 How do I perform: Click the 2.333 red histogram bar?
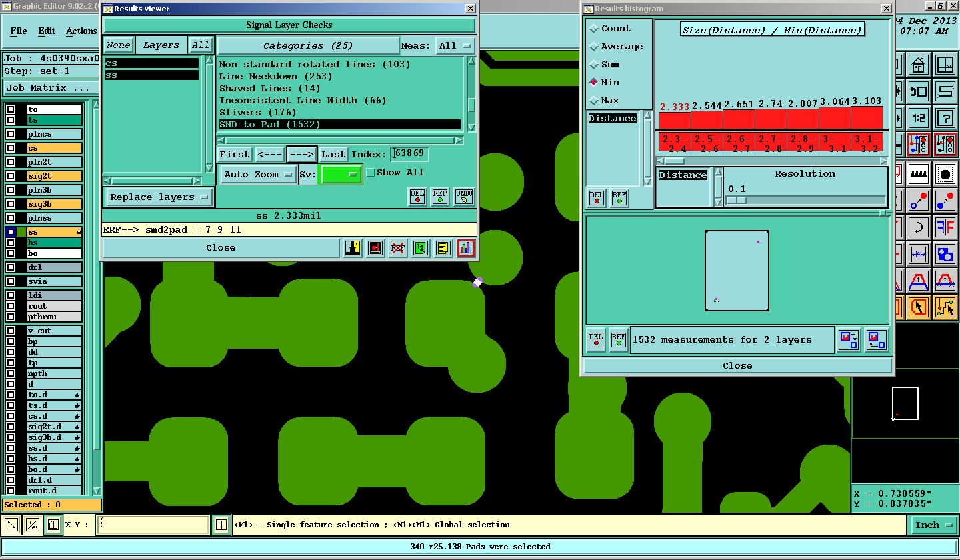coord(674,120)
